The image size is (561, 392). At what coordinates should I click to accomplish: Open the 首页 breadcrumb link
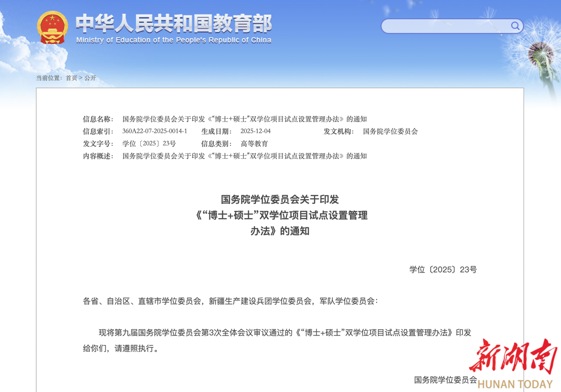pyautogui.click(x=71, y=78)
